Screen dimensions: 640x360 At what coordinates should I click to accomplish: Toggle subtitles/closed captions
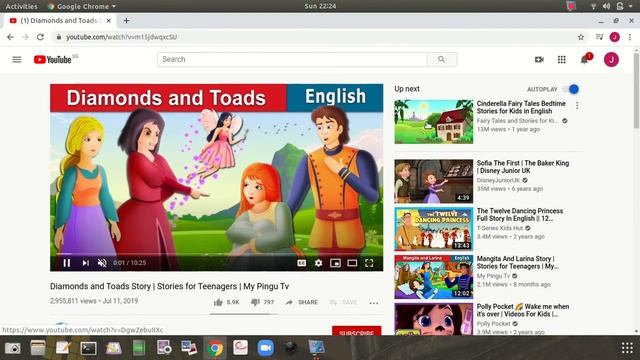click(x=302, y=263)
